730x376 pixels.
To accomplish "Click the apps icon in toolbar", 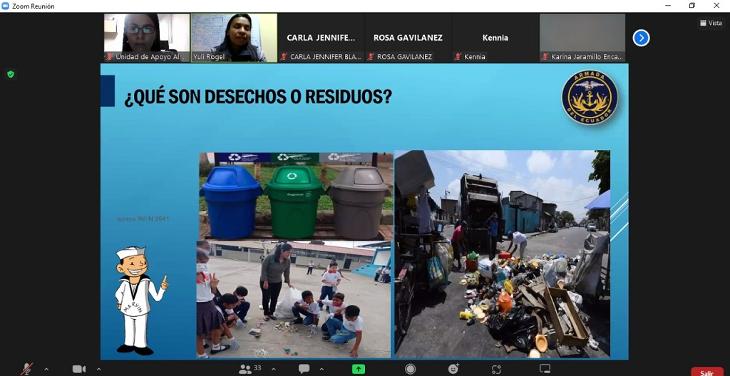I will click(496, 369).
